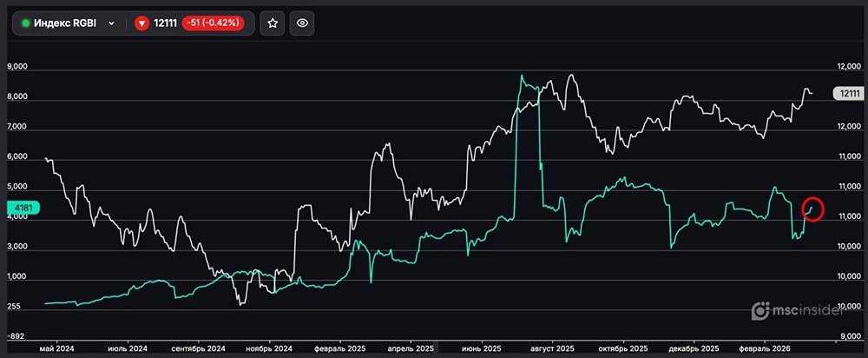The height and width of the screenshot is (358, 868).
Task: Click the 12111 value in the header
Action: pyautogui.click(x=166, y=23)
